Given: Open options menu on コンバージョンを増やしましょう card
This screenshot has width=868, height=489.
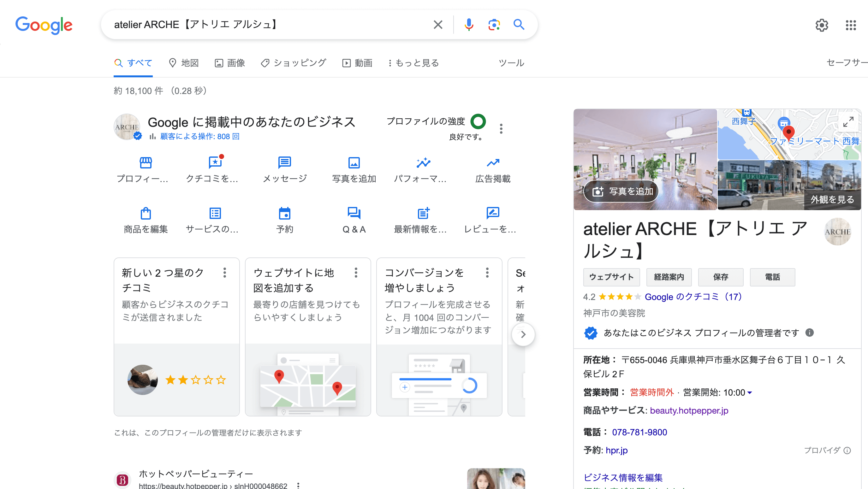Looking at the screenshot, I should tap(487, 273).
